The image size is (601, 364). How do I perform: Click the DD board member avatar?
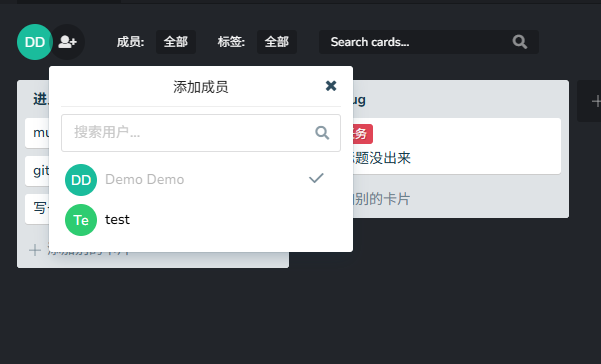tap(34, 42)
